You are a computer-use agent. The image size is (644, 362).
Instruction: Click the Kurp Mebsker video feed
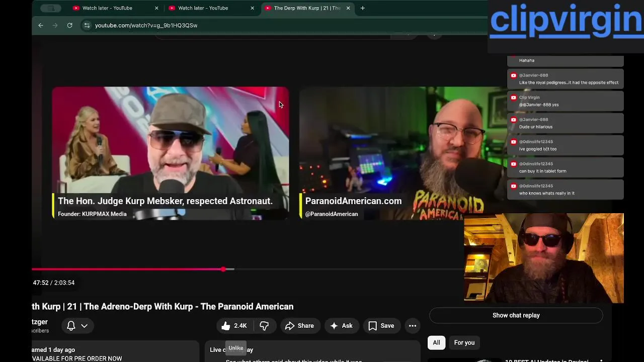point(171,153)
